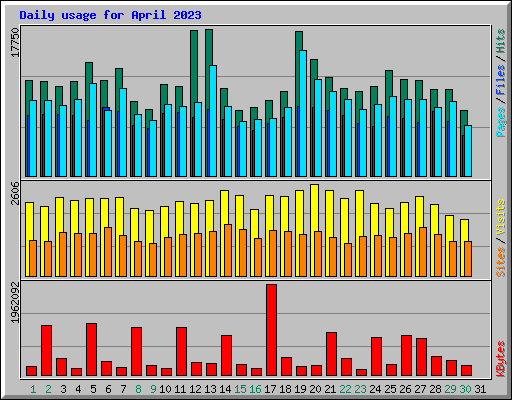The height and width of the screenshot is (400, 512).
Task: Click day label 2 on the axis
Action: (x=48, y=389)
